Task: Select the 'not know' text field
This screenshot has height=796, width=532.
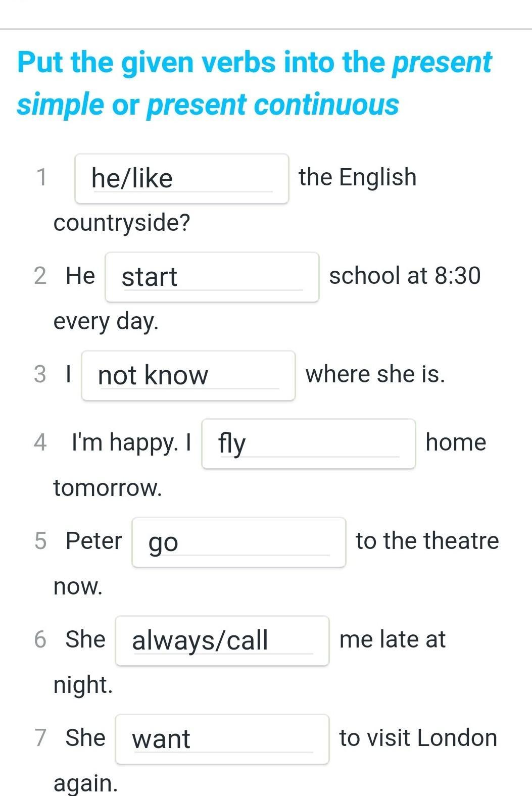Action: click(188, 376)
